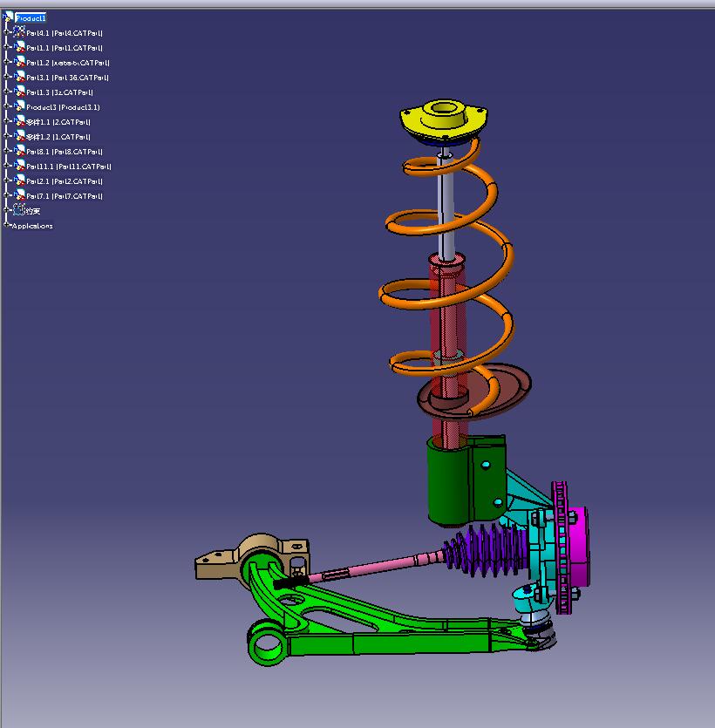This screenshot has height=728, width=715.
Task: Select the highlighted Product1 label
Action: pos(31,18)
